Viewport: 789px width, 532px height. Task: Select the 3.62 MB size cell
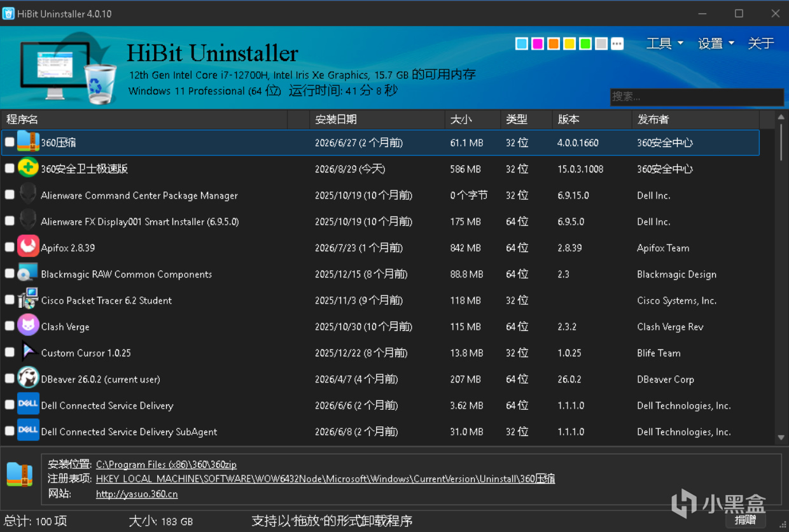466,405
